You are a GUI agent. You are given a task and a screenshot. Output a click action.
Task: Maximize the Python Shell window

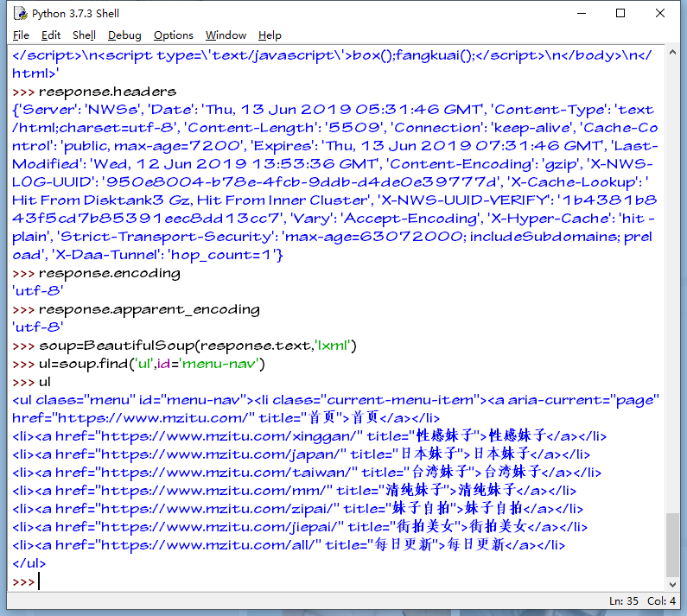pos(620,14)
